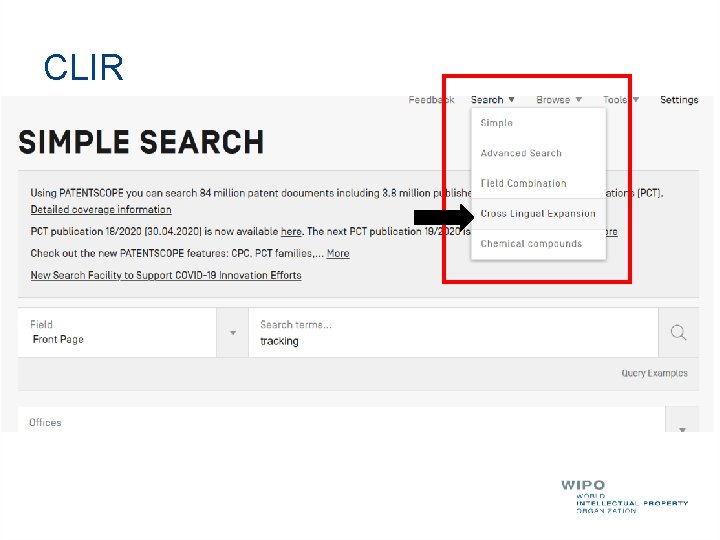Viewport: 720px width, 540px height.
Task: Choose Field Combination from the dropdown
Action: 538,183
